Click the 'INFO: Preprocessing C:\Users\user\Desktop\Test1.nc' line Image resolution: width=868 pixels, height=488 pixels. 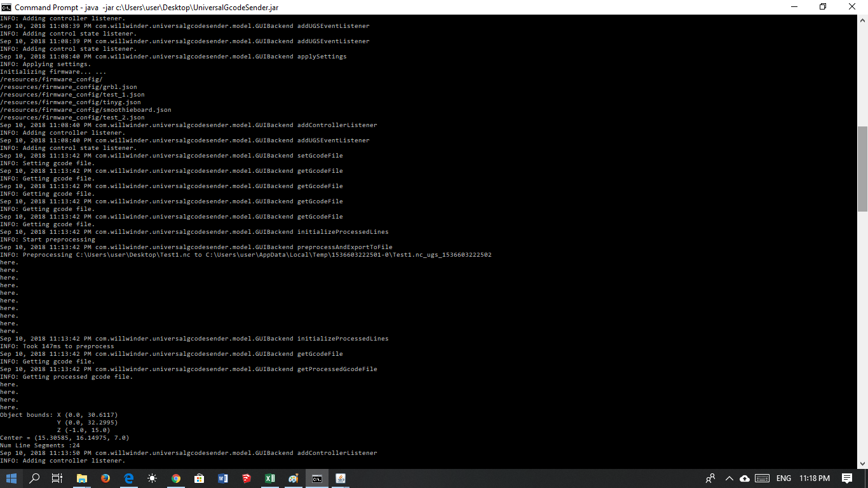[x=246, y=255]
